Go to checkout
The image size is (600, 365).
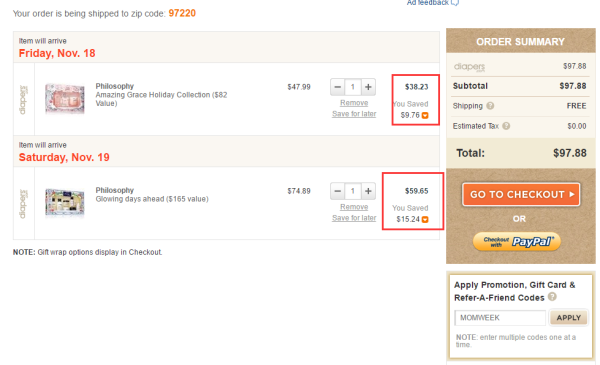[x=521, y=195]
